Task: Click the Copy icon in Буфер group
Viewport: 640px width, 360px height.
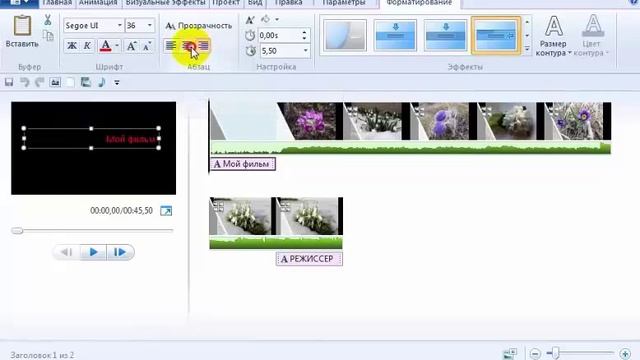Action: tap(48, 36)
